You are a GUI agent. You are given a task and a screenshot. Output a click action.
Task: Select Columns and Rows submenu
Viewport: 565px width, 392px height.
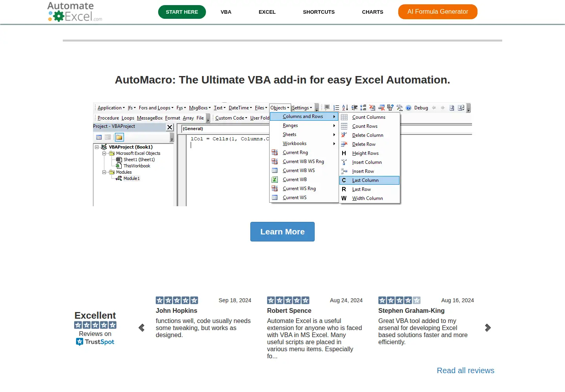pos(304,116)
